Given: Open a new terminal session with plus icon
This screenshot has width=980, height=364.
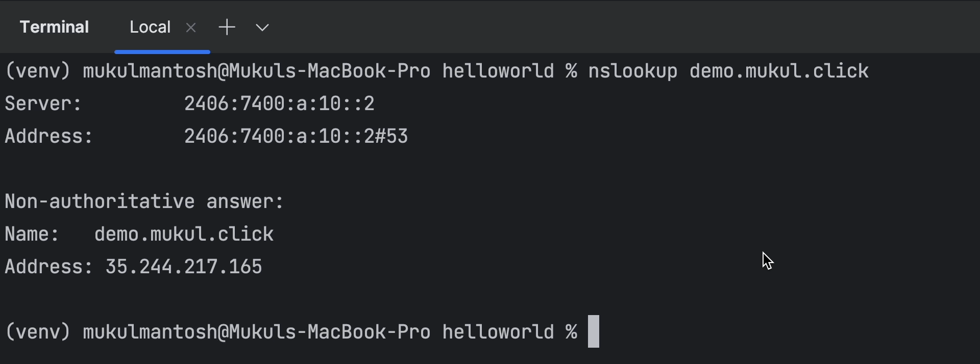Looking at the screenshot, I should [x=227, y=27].
